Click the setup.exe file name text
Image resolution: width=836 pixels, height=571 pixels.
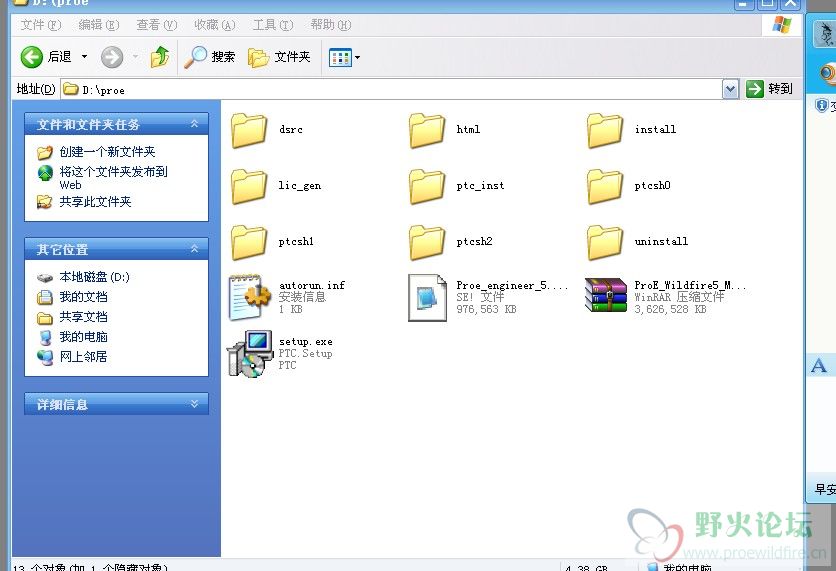pos(306,342)
